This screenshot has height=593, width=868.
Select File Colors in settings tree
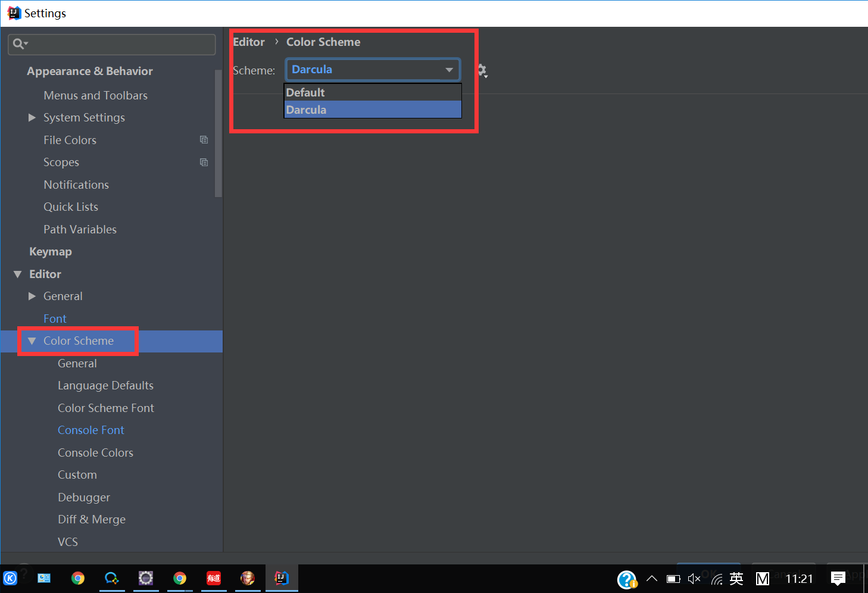(x=70, y=140)
